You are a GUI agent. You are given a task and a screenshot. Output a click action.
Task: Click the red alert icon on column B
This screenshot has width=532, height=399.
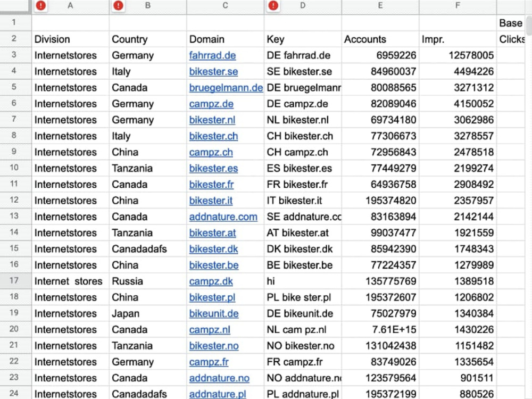click(x=118, y=5)
